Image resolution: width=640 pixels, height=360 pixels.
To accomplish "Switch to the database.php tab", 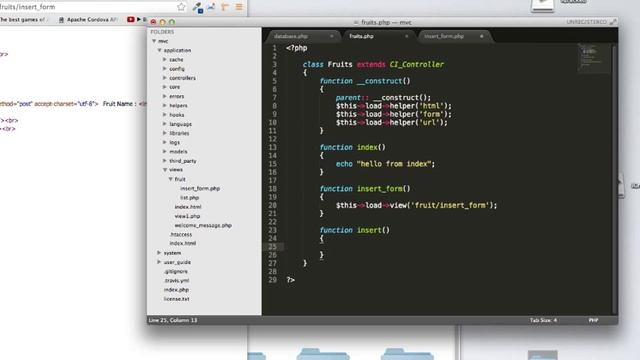I will click(x=291, y=36).
